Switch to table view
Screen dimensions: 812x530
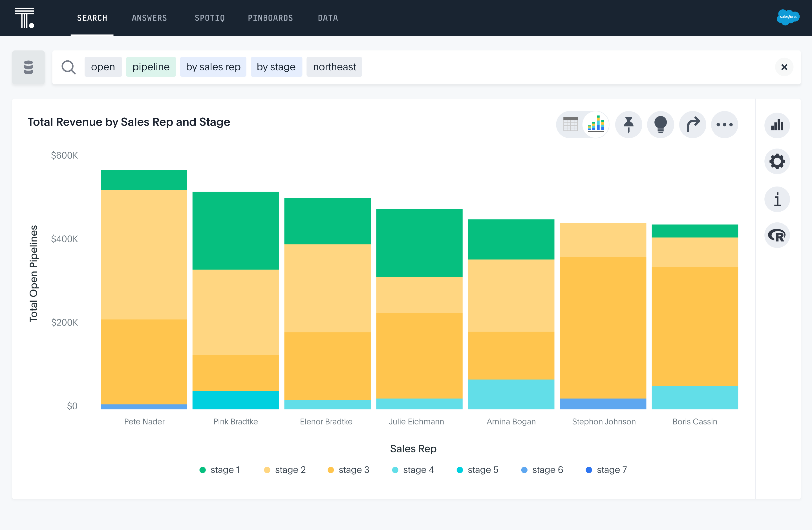coord(570,124)
